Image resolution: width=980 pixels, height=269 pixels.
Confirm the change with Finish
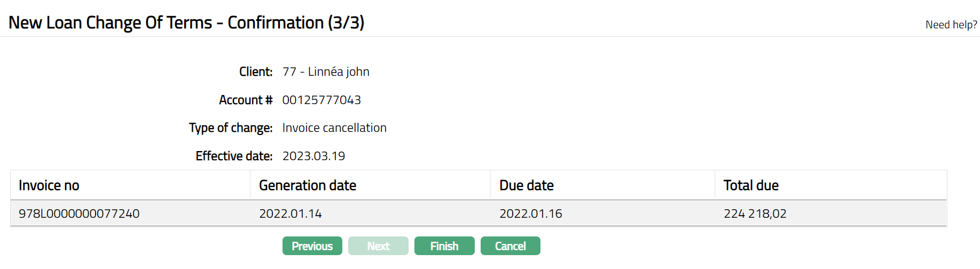tap(444, 246)
